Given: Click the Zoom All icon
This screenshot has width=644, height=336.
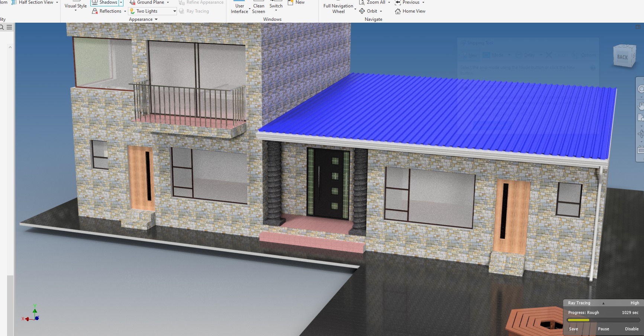Looking at the screenshot, I should pyautogui.click(x=362, y=2).
